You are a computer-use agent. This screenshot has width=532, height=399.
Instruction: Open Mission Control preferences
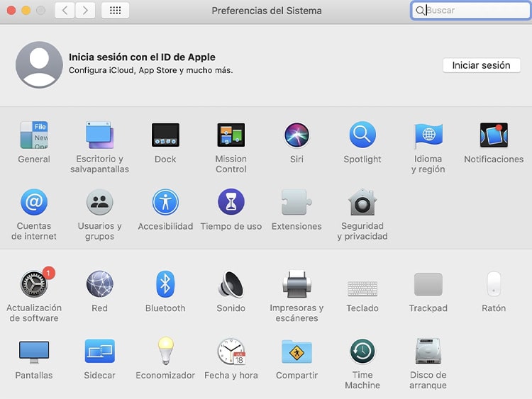click(x=231, y=135)
